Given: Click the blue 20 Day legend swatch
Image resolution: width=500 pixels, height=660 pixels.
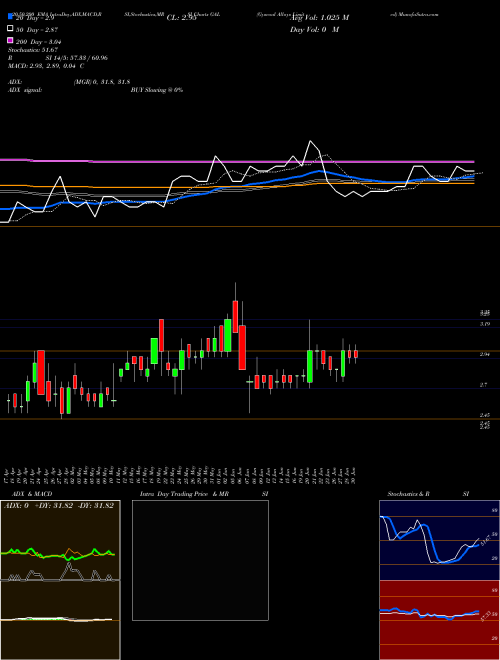Looking at the screenshot, I should tap(10, 17).
